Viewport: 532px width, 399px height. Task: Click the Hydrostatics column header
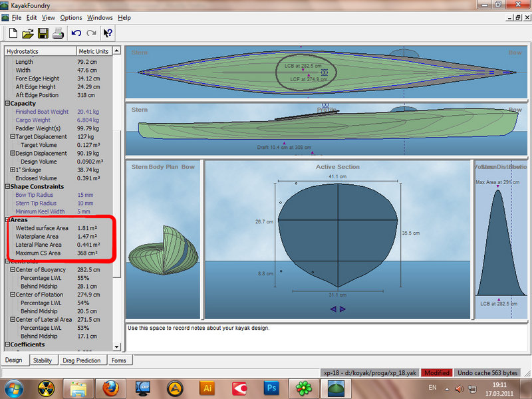(x=40, y=51)
